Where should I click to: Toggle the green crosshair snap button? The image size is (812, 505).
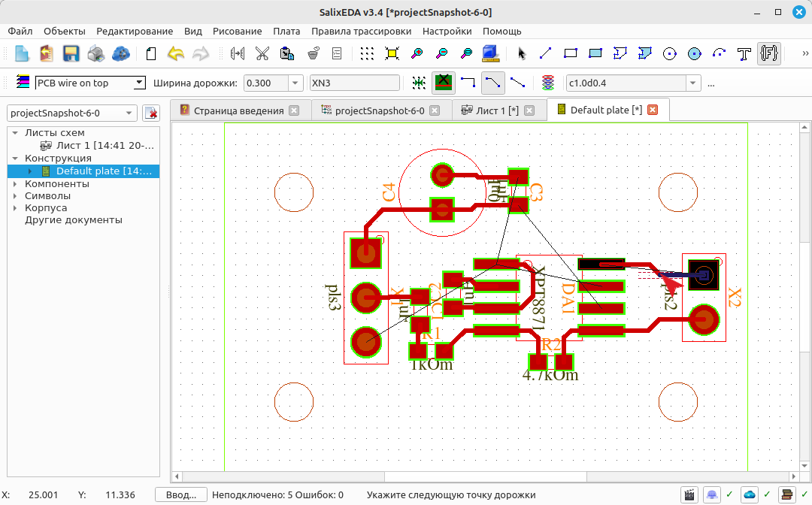tap(419, 83)
